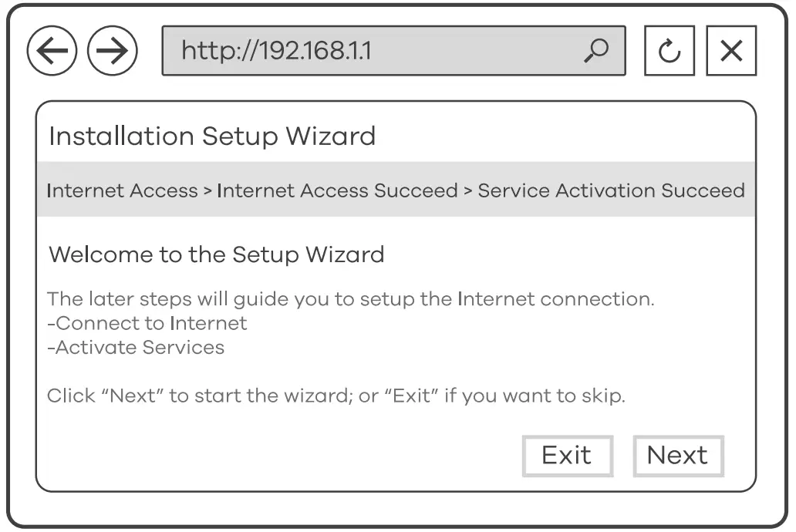Click the Welcome to the Setup Wizard heading
The image size is (796, 532).
[x=216, y=254]
